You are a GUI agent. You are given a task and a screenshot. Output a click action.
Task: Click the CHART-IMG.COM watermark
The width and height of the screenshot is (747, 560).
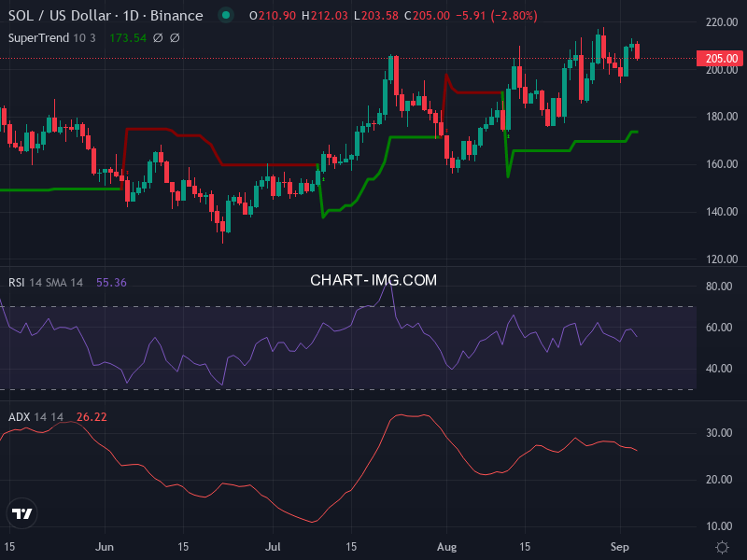point(373,280)
